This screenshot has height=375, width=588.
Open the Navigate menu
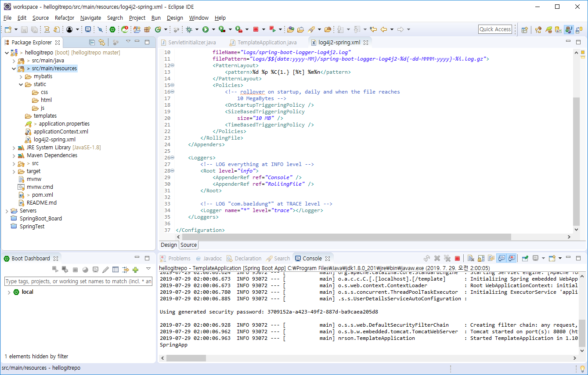coord(90,18)
